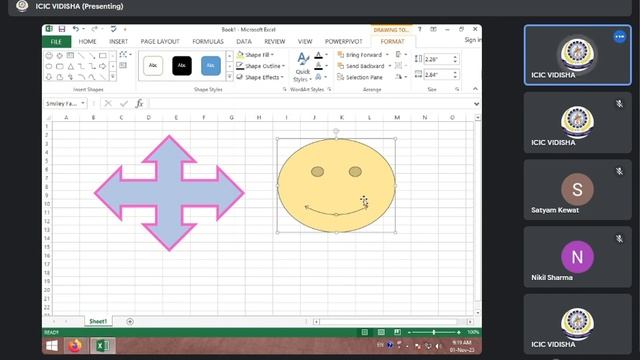
Task: Click the Redo arrow icon
Action: 94,29
